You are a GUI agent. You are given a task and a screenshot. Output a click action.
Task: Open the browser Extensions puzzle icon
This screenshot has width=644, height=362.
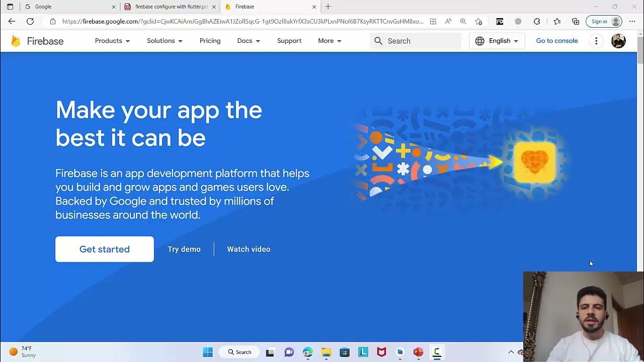pos(537,21)
